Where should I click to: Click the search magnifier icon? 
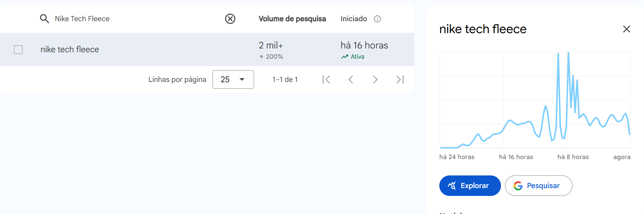(x=44, y=19)
